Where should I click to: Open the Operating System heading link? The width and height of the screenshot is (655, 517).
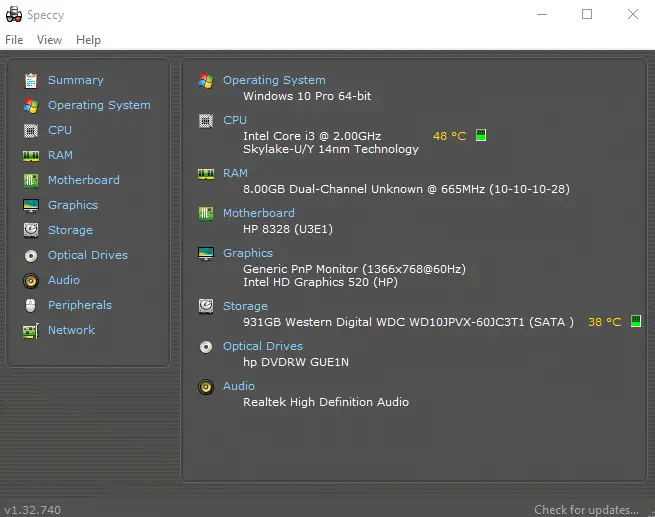[x=274, y=80]
